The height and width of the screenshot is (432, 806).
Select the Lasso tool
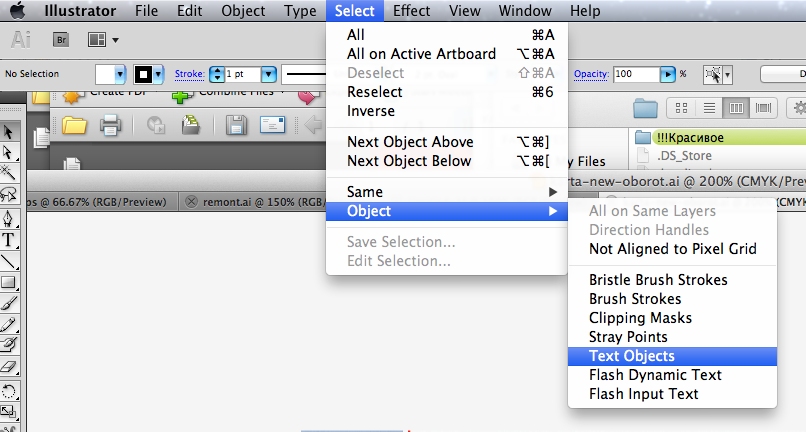coord(9,193)
